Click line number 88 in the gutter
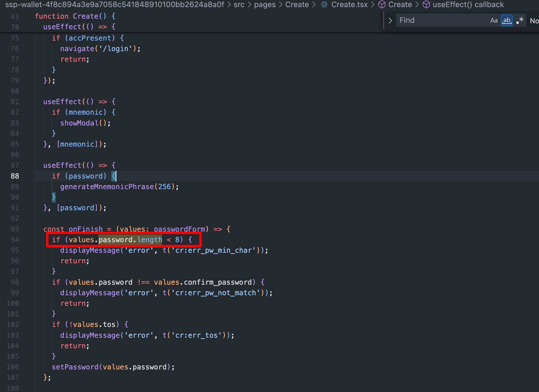The image size is (539, 392). [15, 176]
